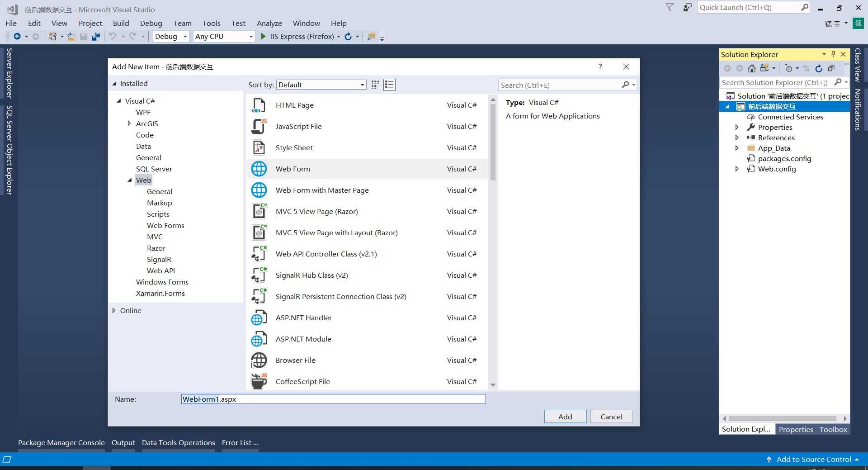Select the Browser File template icon

(259, 360)
